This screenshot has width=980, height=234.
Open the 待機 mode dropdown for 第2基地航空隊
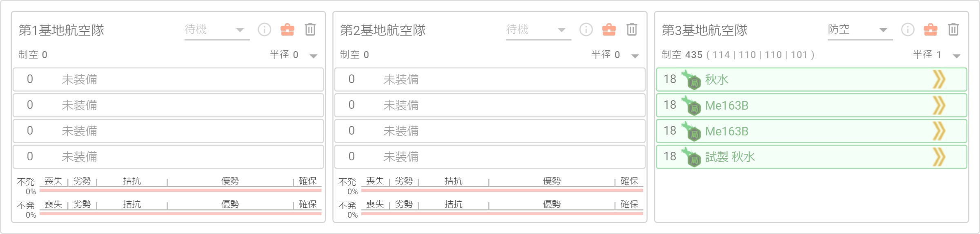click(539, 30)
